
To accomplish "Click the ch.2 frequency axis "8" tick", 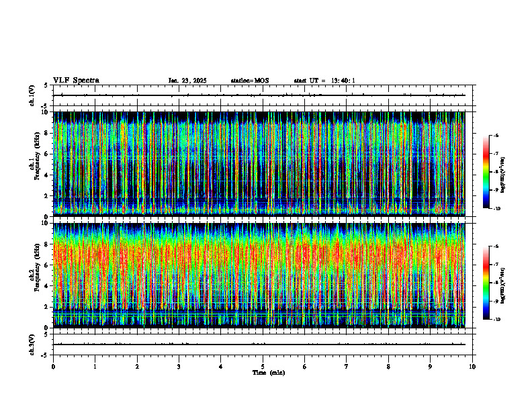I will [46, 244].
